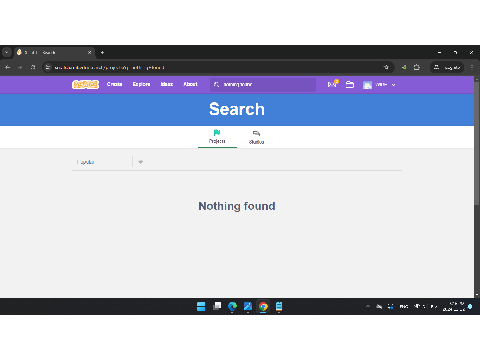
Task: Expand the account dropdown arrow
Action: (x=393, y=85)
